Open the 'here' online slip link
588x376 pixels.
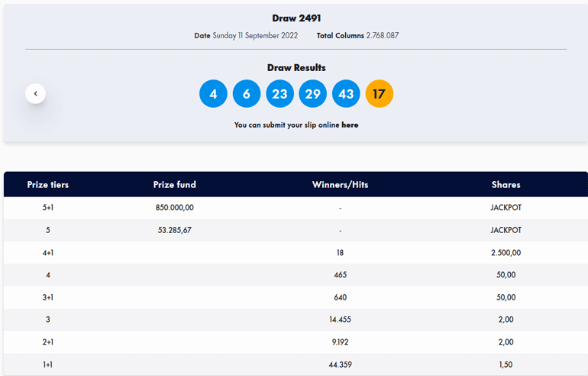coord(350,125)
